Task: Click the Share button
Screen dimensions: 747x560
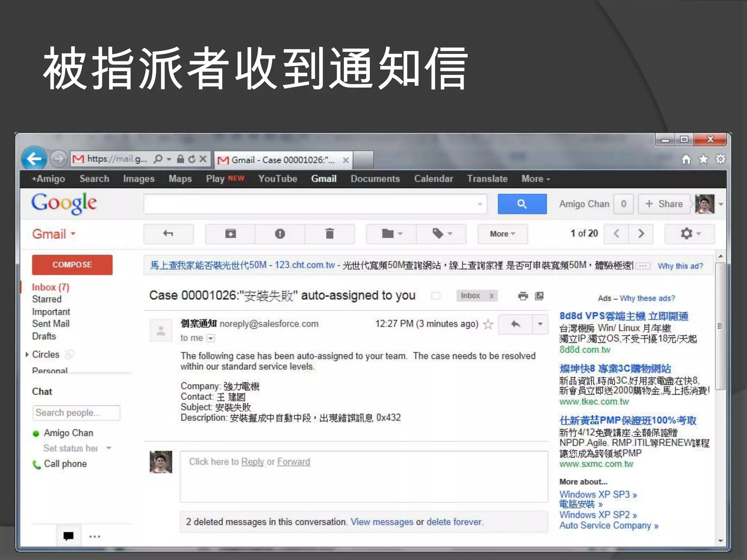Action: pos(664,204)
